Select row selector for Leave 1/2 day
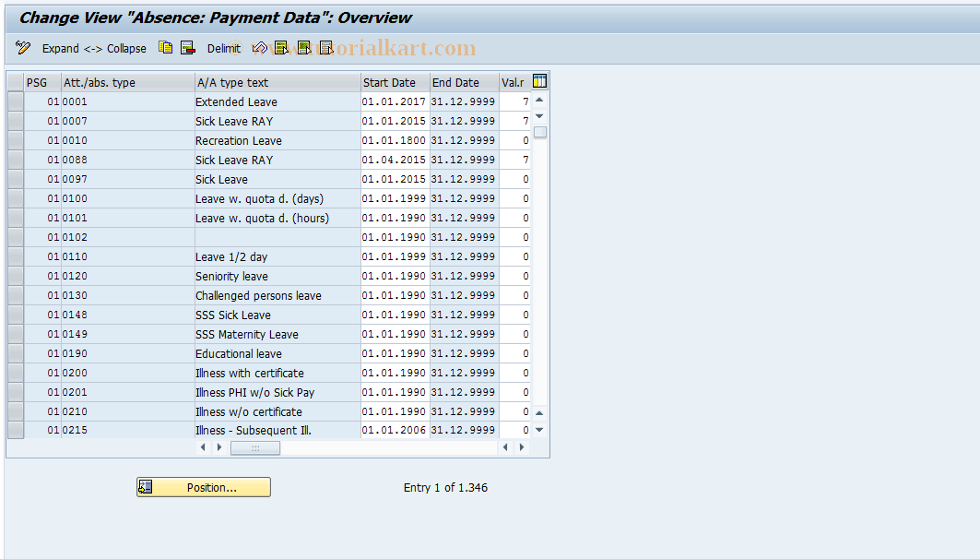The height and width of the screenshot is (559, 980). (16, 256)
